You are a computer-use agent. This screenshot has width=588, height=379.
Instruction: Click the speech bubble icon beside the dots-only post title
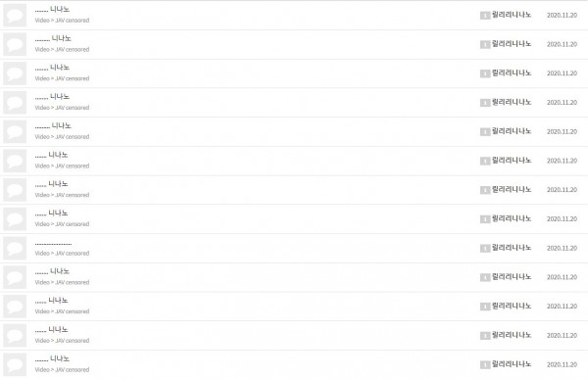point(15,248)
